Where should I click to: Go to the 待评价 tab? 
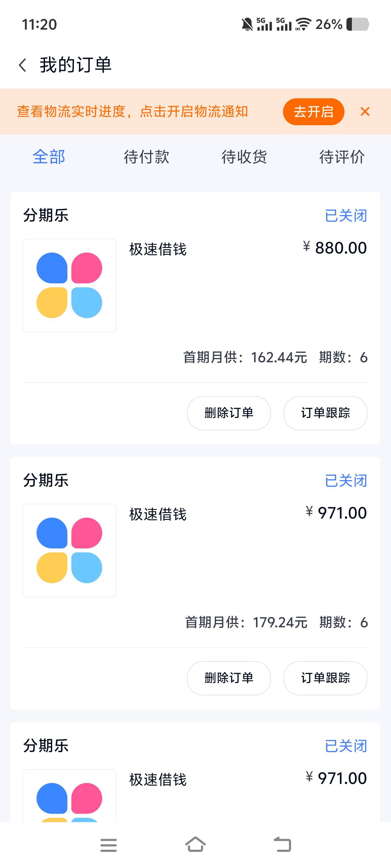click(342, 157)
